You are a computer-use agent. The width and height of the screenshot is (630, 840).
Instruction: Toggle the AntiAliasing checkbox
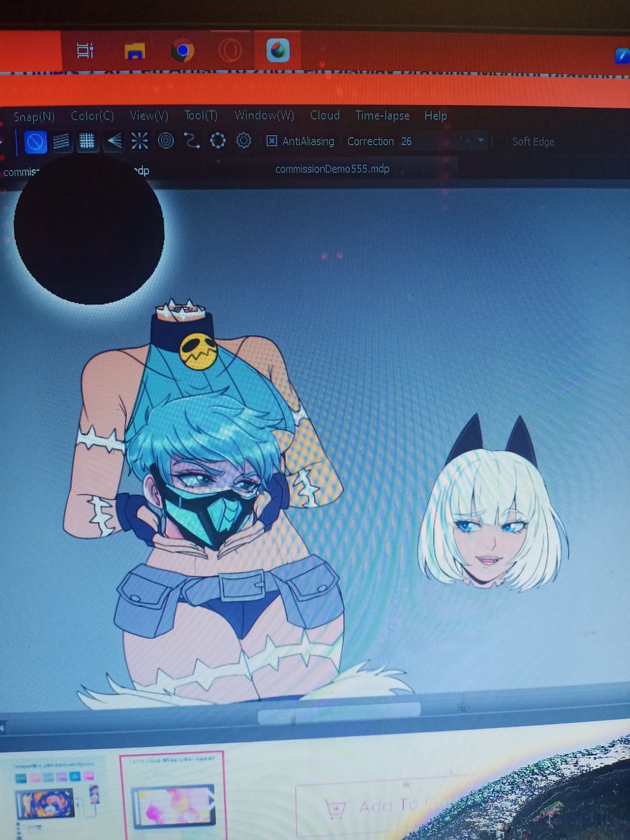point(272,141)
